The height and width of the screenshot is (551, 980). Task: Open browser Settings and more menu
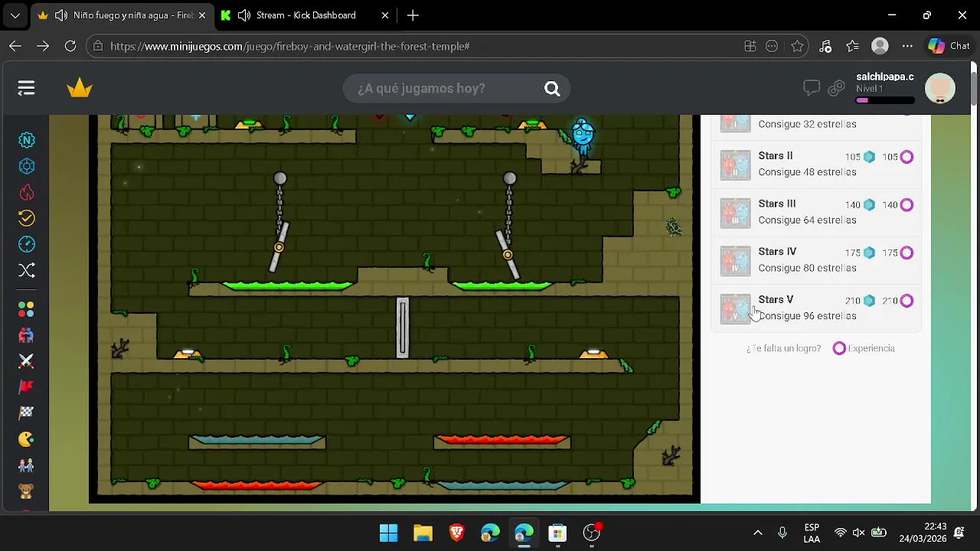click(907, 46)
